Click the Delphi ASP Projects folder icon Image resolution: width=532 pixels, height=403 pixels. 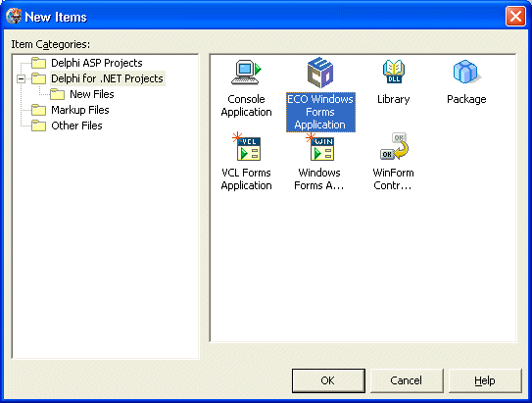click(x=38, y=63)
